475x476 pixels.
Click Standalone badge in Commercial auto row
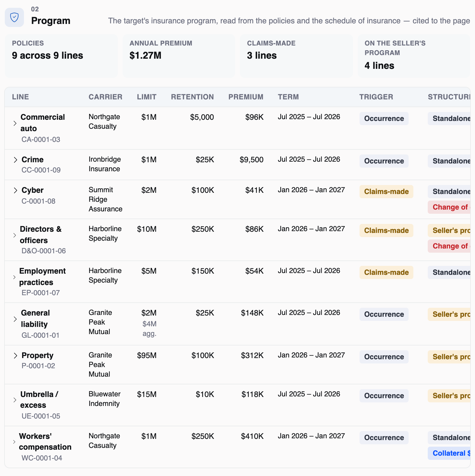[x=449, y=119]
